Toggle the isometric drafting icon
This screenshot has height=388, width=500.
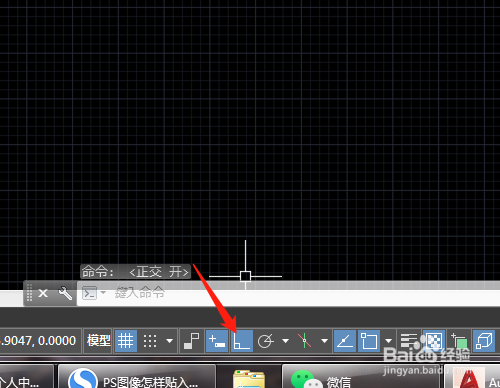tap(305, 341)
